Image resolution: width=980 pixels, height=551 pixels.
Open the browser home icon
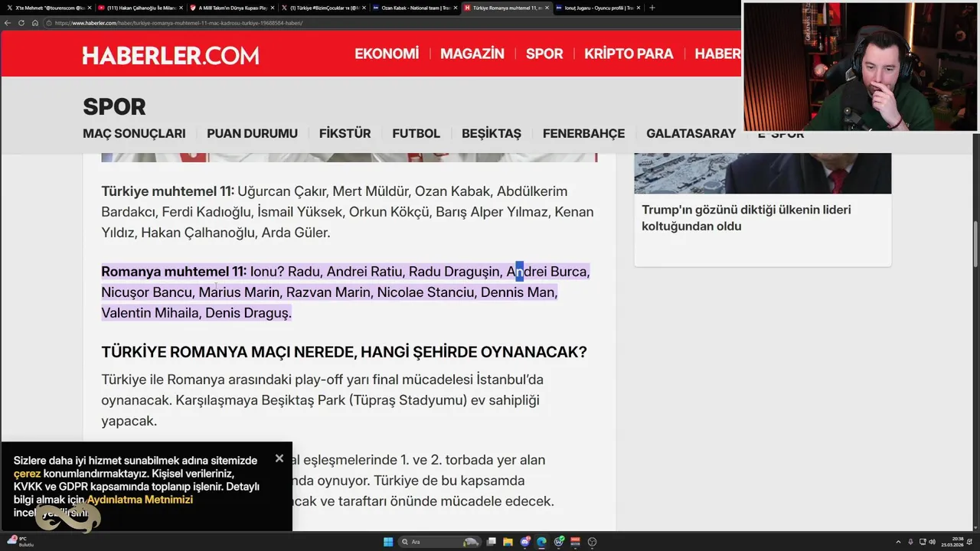coord(34,23)
